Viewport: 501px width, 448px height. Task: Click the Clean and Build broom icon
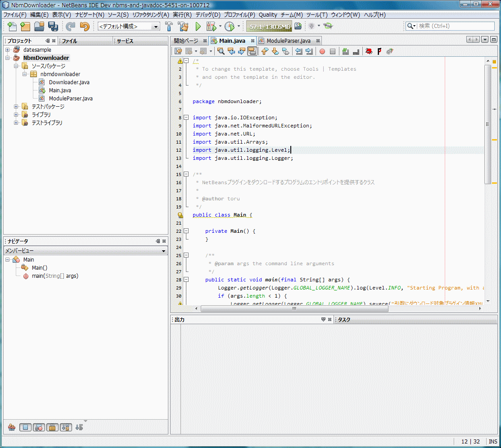(183, 26)
